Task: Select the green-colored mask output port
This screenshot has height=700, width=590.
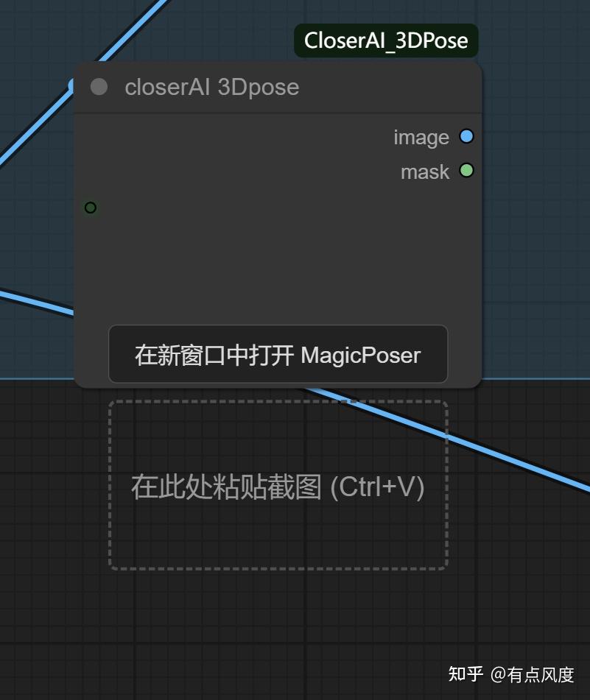Action: pyautogui.click(x=466, y=171)
